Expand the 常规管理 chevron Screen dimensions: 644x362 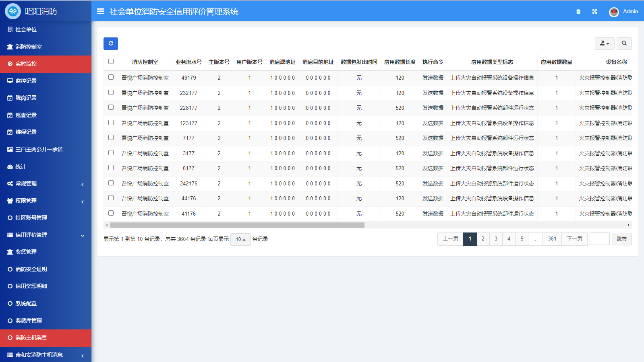pos(83,184)
